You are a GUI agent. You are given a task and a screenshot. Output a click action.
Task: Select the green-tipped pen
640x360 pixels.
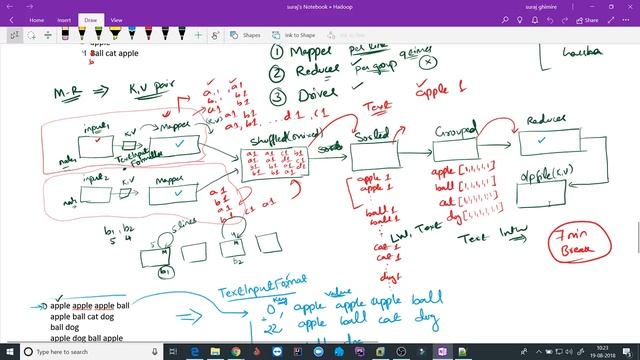coord(98,34)
